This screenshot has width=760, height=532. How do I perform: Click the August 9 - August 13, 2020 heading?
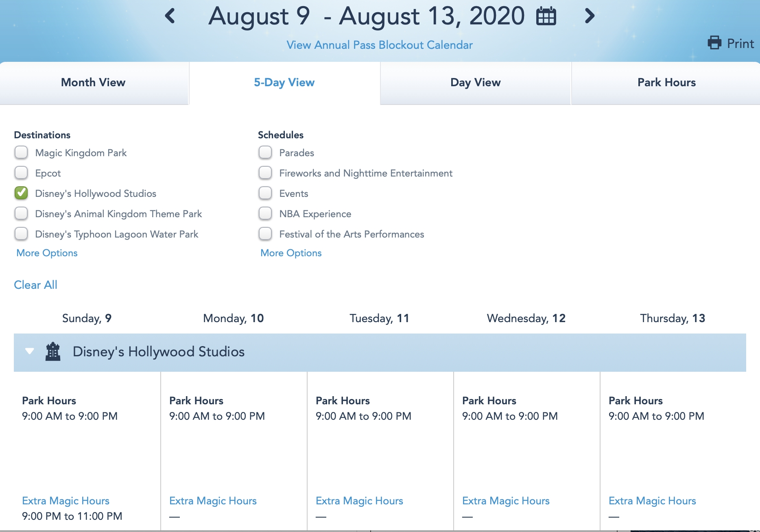pyautogui.click(x=366, y=16)
